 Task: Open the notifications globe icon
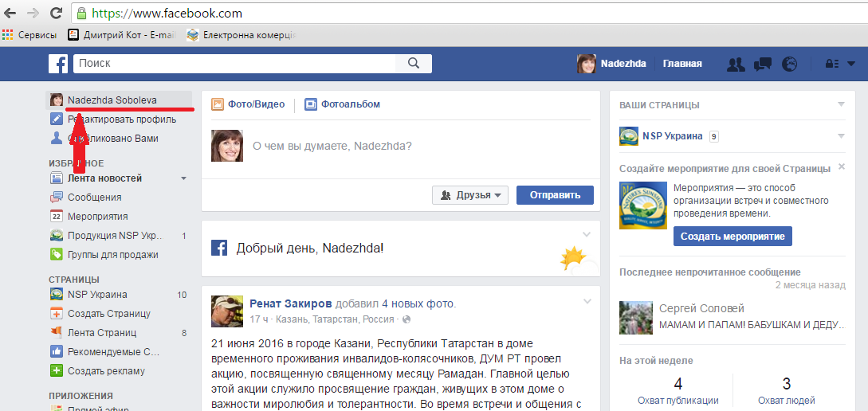pyautogui.click(x=789, y=65)
